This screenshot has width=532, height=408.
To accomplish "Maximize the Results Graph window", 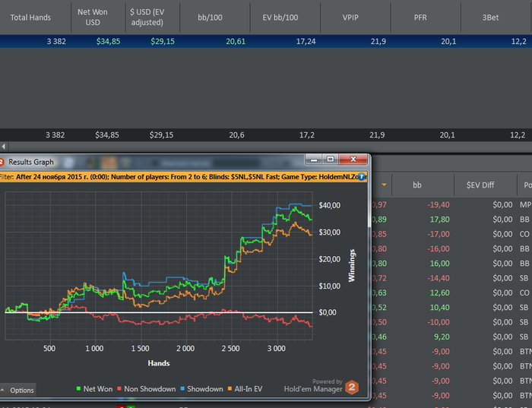I will (330, 159).
